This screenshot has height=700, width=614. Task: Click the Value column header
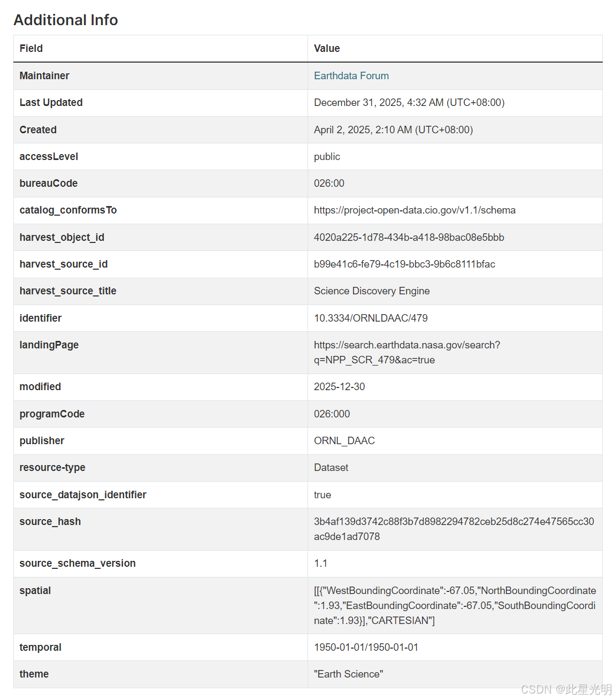point(327,49)
